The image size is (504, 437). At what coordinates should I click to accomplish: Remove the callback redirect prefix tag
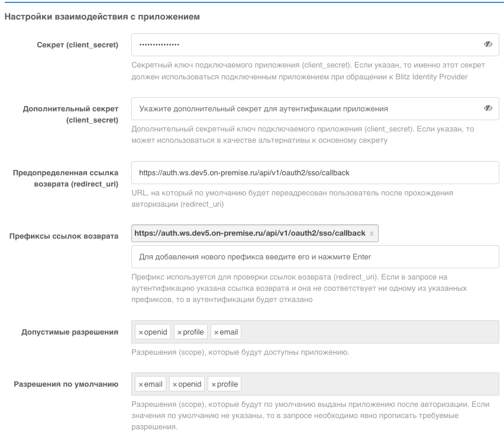coord(371,233)
